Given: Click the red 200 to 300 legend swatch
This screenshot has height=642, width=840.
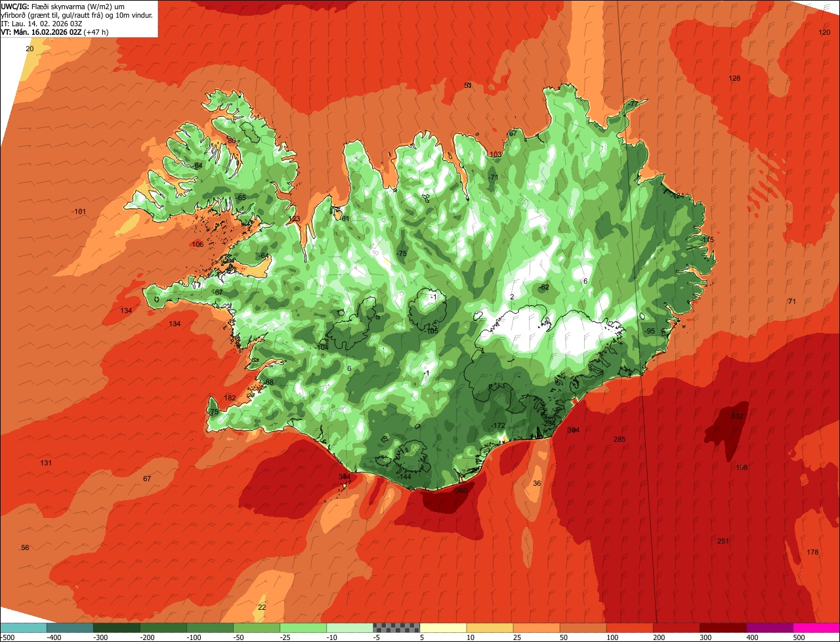Looking at the screenshot, I should pyautogui.click(x=676, y=628).
